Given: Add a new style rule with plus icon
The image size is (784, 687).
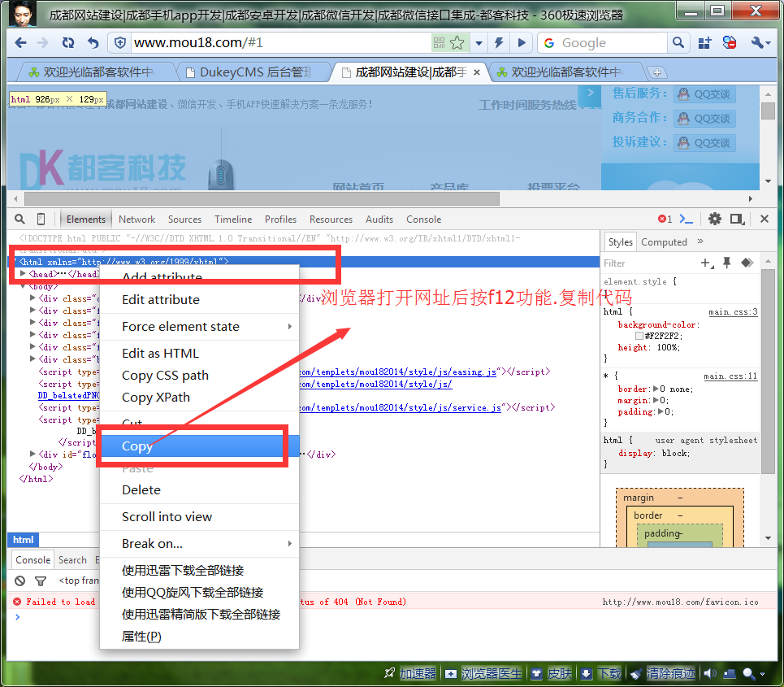Looking at the screenshot, I should point(707,263).
